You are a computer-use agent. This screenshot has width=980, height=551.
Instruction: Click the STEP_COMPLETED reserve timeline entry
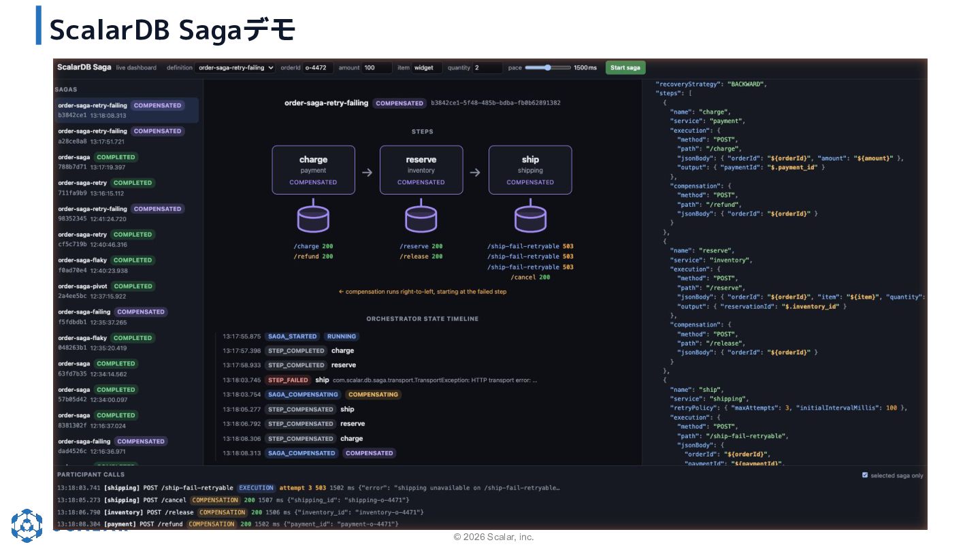coord(289,365)
